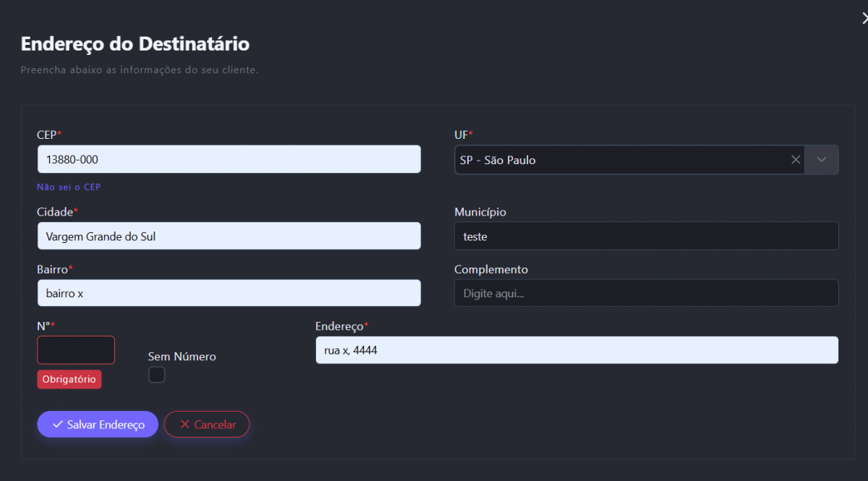Screen dimensions: 868x481
Task: Click the Município field label
Action: 480,212
